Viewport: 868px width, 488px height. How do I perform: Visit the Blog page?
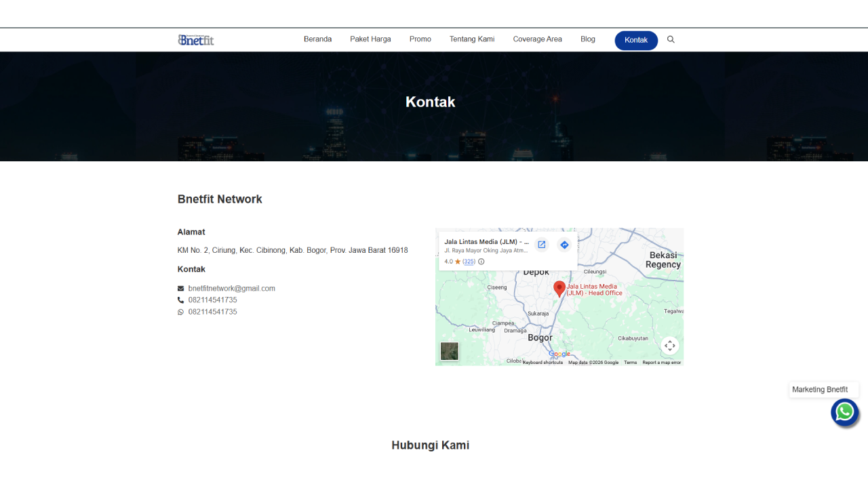pyautogui.click(x=588, y=39)
